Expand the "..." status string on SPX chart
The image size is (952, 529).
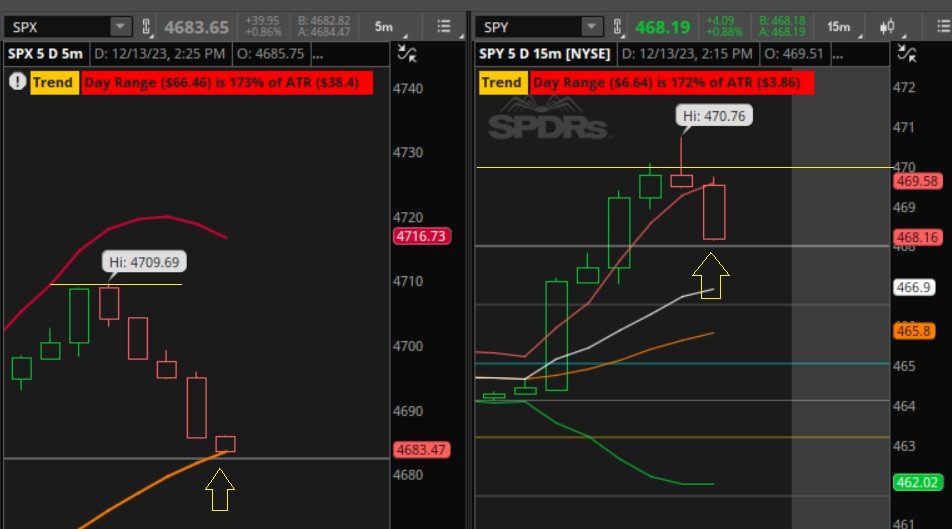tap(318, 53)
